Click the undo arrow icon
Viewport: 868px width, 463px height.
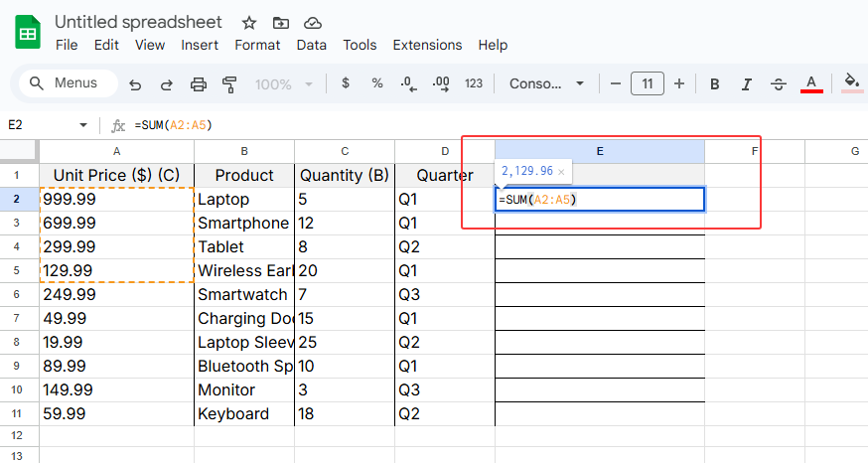[x=135, y=84]
